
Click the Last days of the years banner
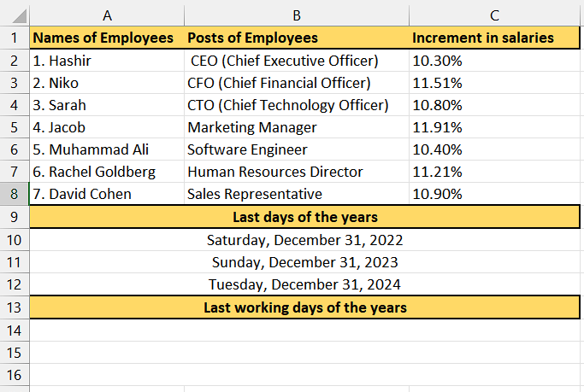(304, 216)
